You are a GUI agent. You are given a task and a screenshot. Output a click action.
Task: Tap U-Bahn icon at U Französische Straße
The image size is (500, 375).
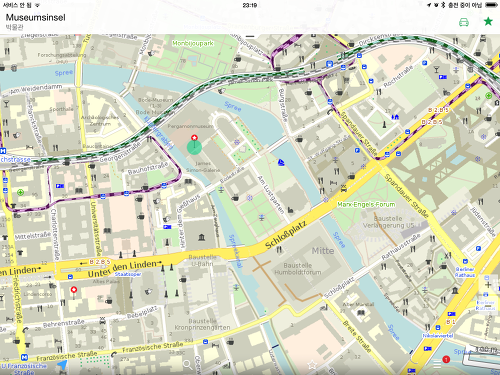pos(24,357)
